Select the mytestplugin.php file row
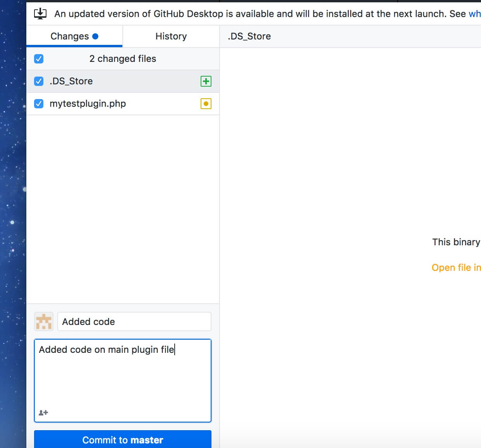 [123, 104]
